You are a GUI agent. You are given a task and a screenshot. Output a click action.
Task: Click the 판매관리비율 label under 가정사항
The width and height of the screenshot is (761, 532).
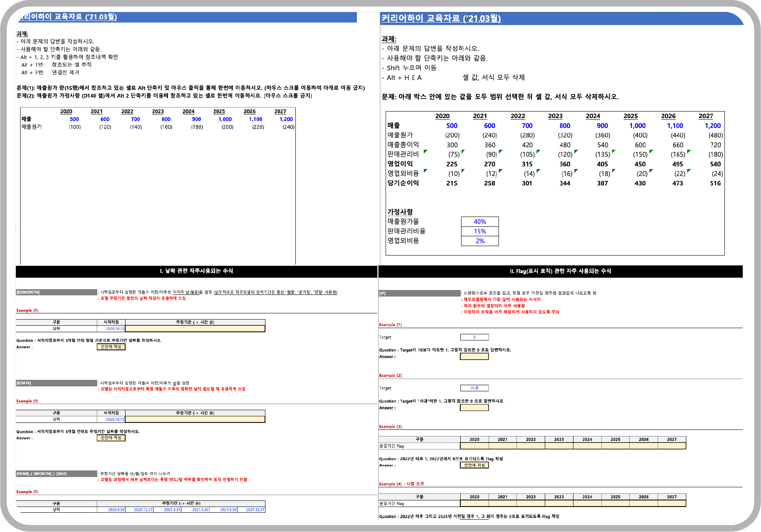406,231
